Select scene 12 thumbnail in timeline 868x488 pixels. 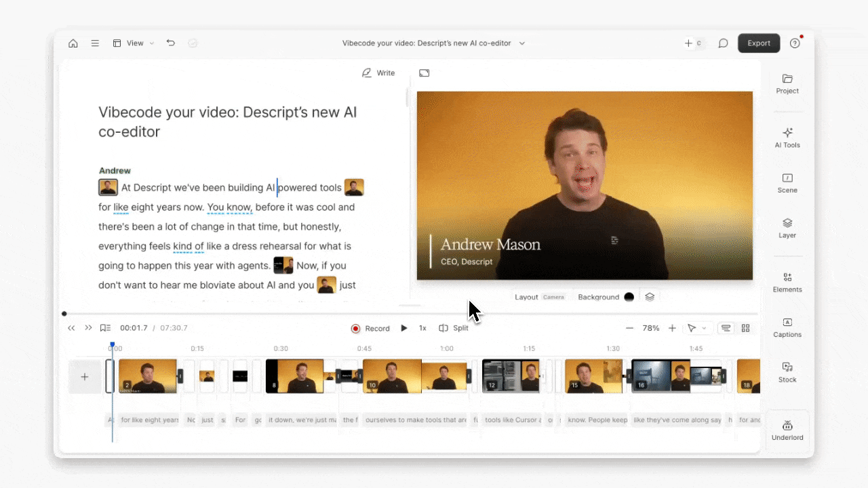point(511,376)
